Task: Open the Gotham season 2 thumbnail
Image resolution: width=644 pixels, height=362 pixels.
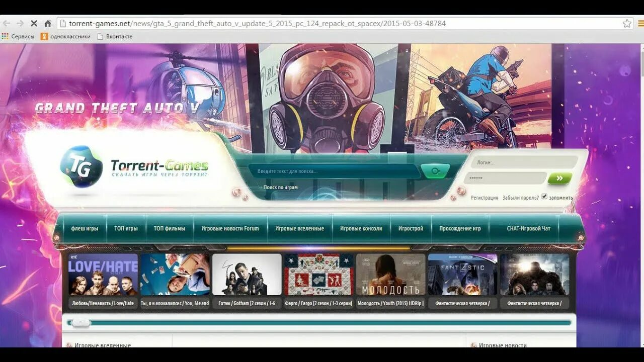Action: point(247,274)
